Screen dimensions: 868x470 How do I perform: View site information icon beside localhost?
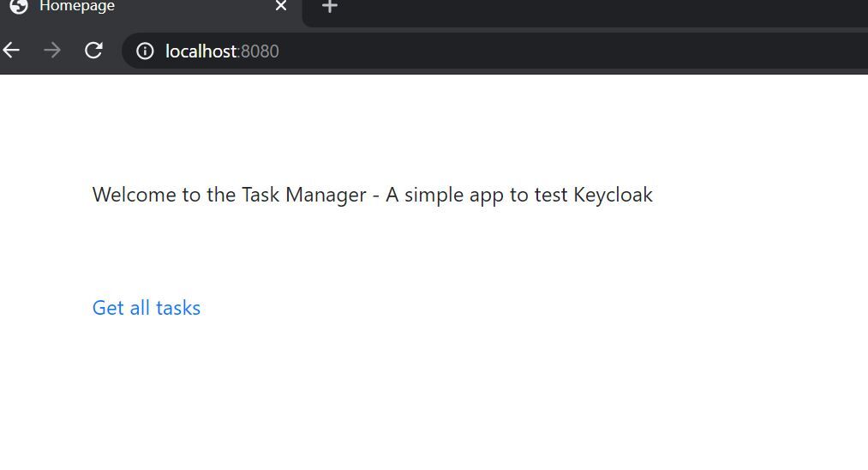pos(145,51)
